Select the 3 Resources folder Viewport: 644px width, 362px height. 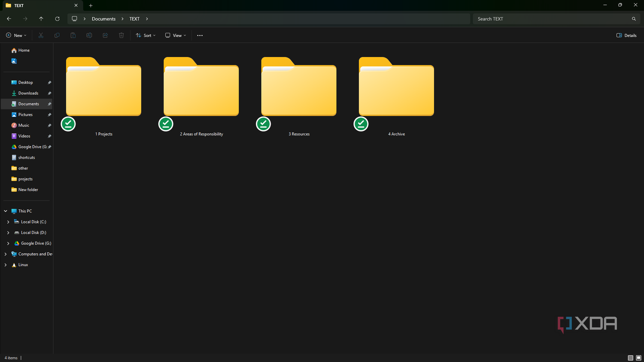coord(299,97)
